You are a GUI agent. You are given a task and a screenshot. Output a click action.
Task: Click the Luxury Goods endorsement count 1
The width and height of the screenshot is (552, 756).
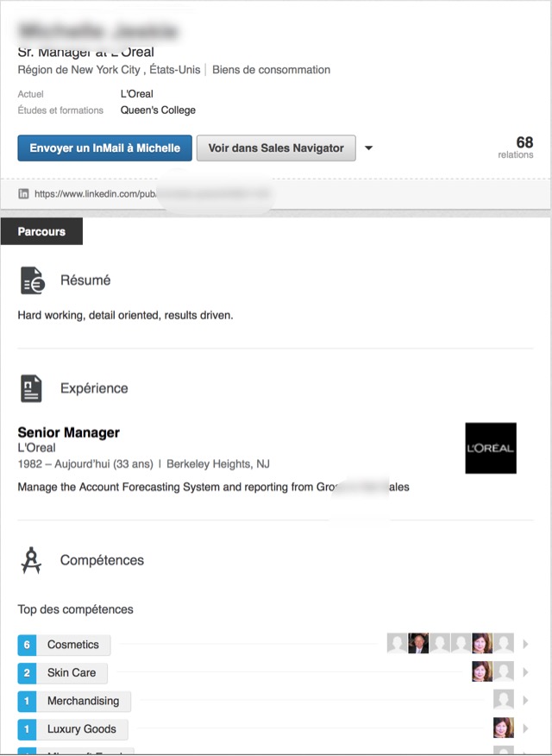27,729
